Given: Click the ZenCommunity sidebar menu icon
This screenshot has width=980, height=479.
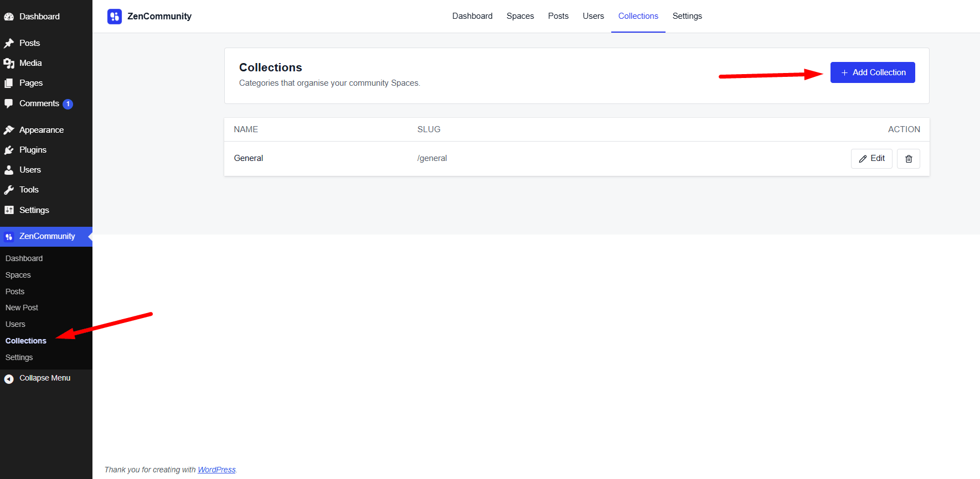Looking at the screenshot, I should [x=9, y=237].
